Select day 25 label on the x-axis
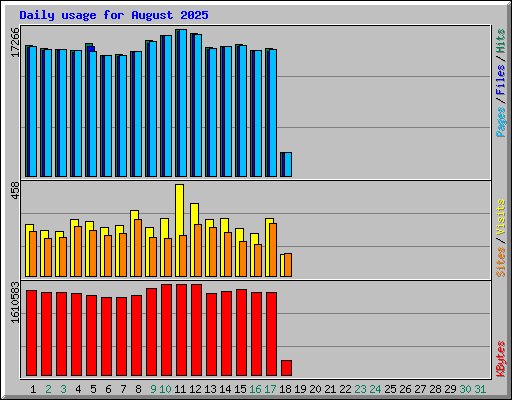The width and height of the screenshot is (512, 400). pyautogui.click(x=390, y=389)
